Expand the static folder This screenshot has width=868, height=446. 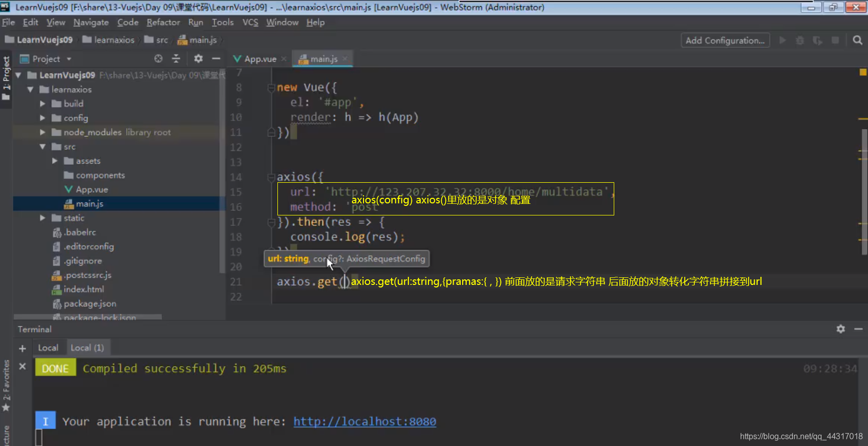click(x=43, y=218)
